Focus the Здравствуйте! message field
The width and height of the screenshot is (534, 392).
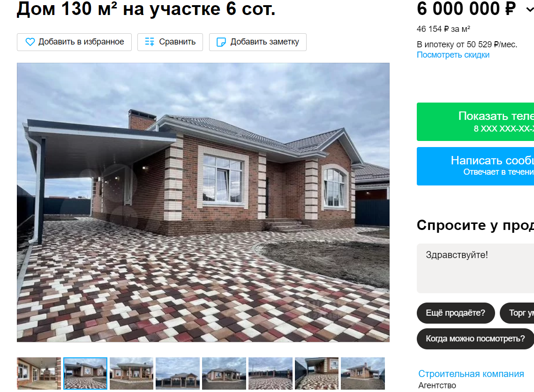coord(475,268)
